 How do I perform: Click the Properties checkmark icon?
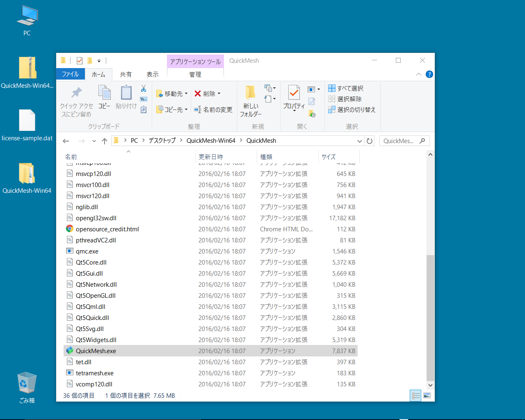(294, 93)
